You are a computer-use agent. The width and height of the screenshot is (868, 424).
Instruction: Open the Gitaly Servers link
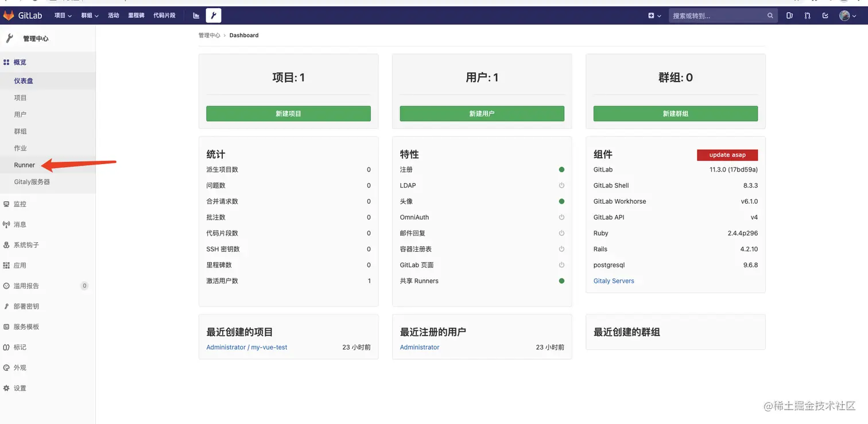coord(614,281)
